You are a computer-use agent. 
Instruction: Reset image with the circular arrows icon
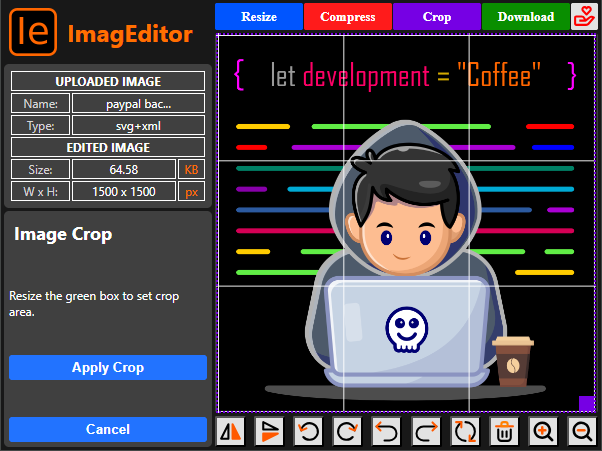click(x=465, y=431)
